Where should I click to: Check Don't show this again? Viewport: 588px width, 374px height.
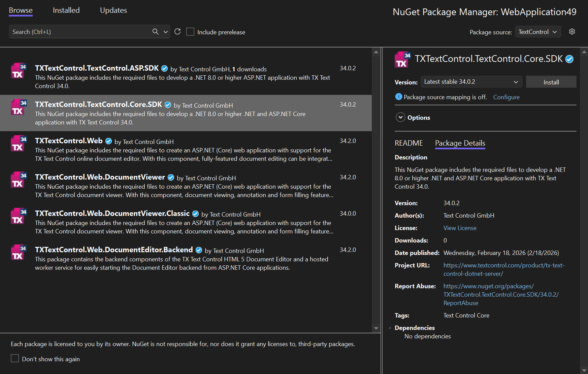tap(15, 359)
